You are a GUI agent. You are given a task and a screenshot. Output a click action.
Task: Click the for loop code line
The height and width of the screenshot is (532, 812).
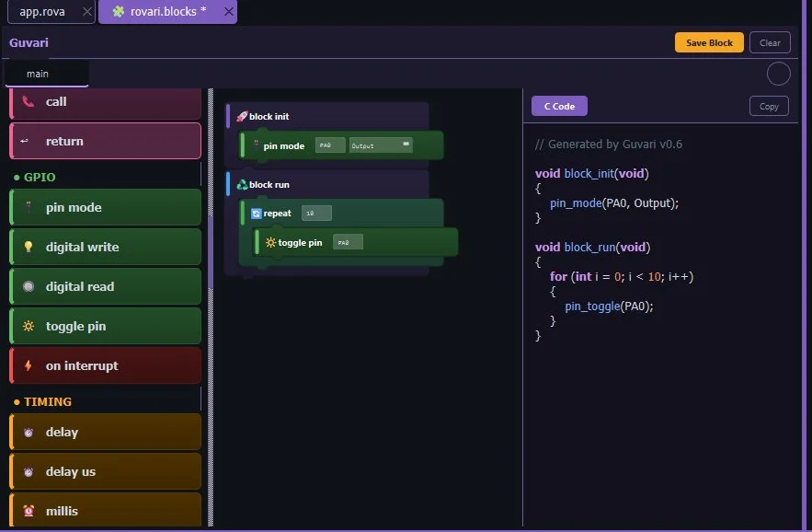pos(622,277)
